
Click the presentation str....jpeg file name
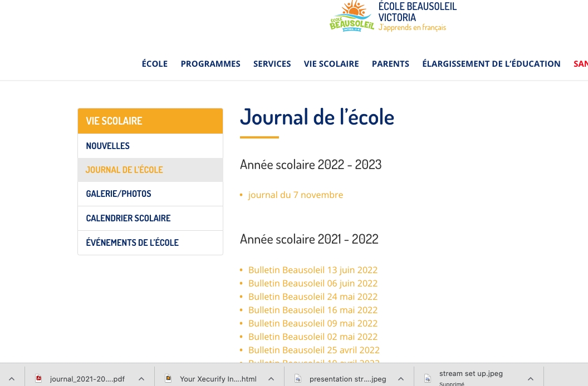[347, 379]
